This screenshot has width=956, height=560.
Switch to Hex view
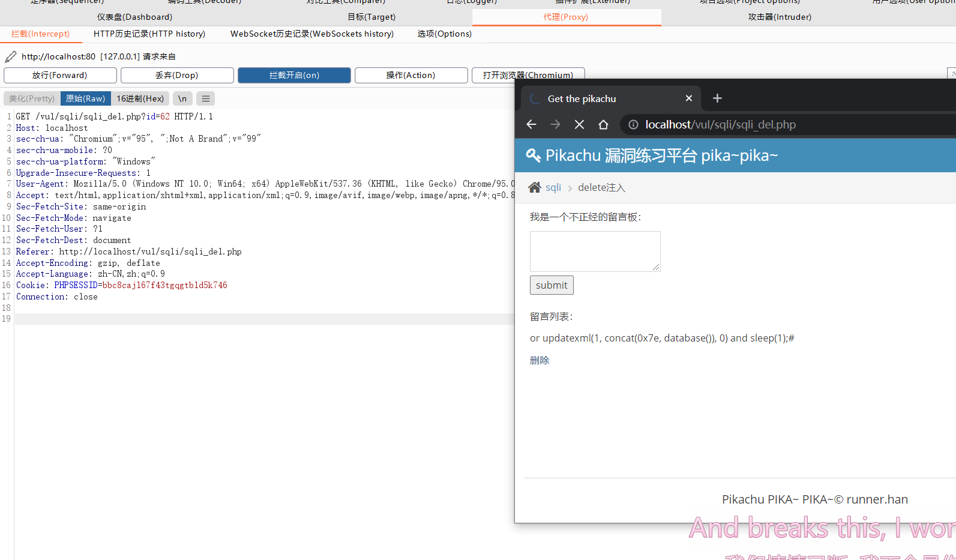140,98
